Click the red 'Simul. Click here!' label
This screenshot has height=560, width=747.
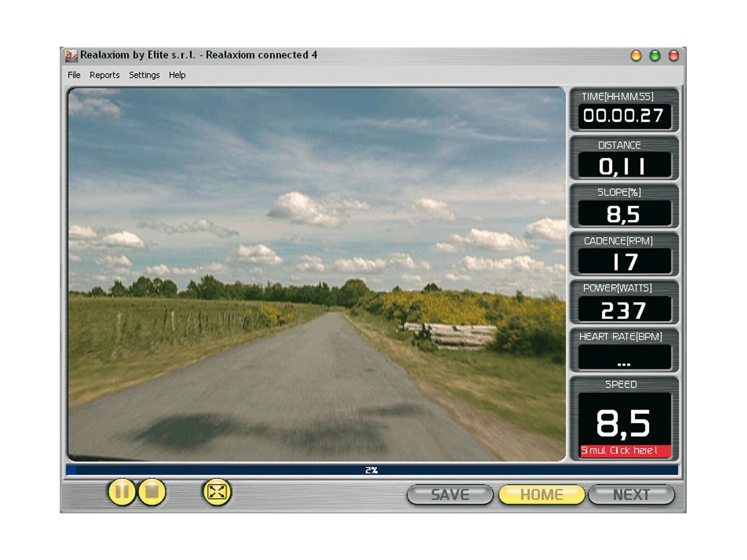click(x=624, y=451)
